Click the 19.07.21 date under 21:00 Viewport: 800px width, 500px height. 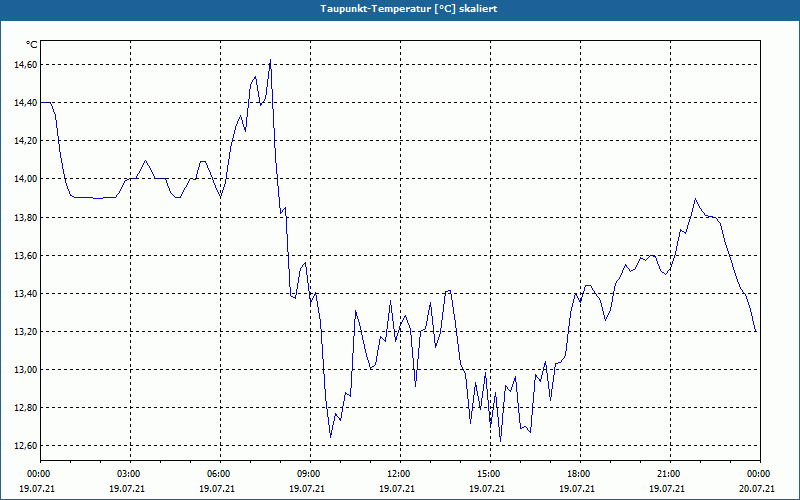pyautogui.click(x=666, y=489)
